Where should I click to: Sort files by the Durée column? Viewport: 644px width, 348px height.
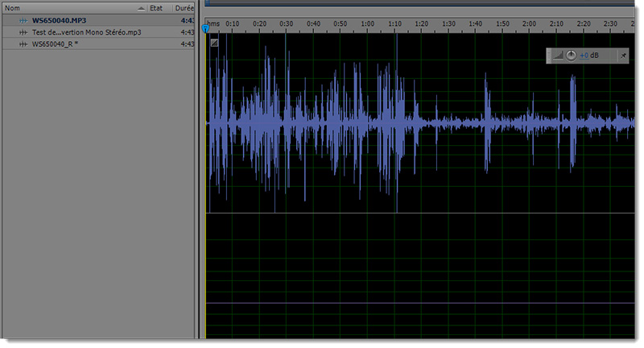184,8
